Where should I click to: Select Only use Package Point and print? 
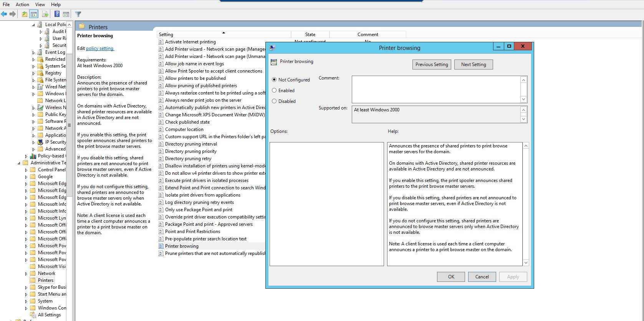(x=199, y=210)
